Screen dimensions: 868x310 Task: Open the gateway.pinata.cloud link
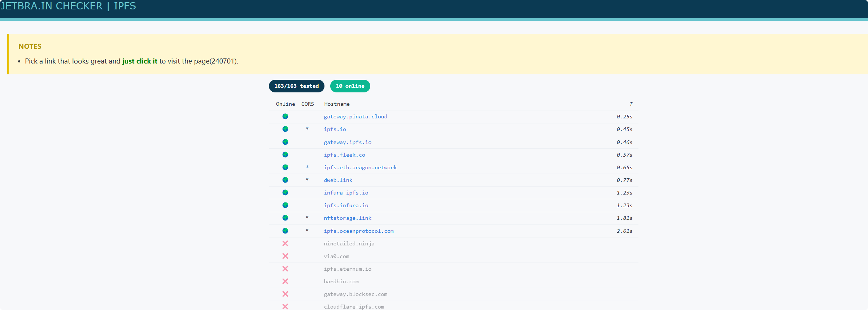coord(356,117)
